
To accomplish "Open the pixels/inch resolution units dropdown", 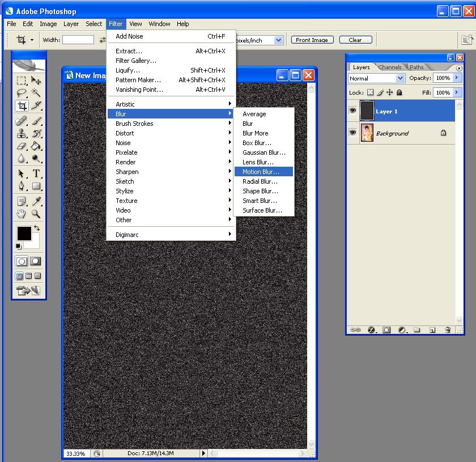I will pyautogui.click(x=278, y=40).
